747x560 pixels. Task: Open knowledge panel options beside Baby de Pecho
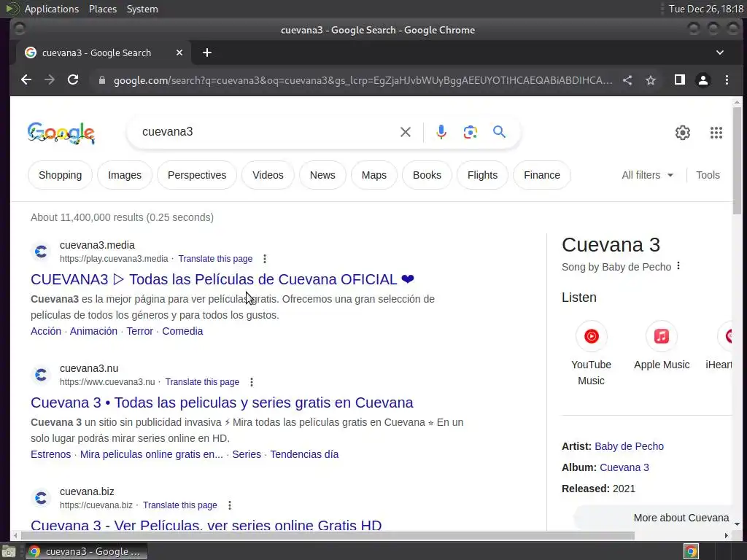pos(678,266)
